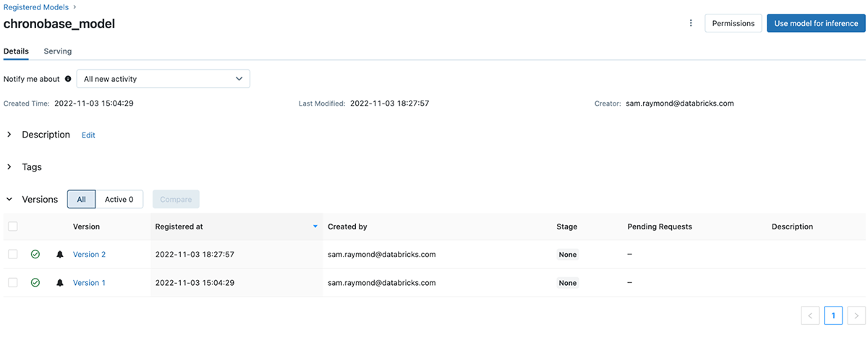Screen dimensions: 868x343
Task: Tick the select-all versions header checkbox
Action: pyautogui.click(x=13, y=226)
